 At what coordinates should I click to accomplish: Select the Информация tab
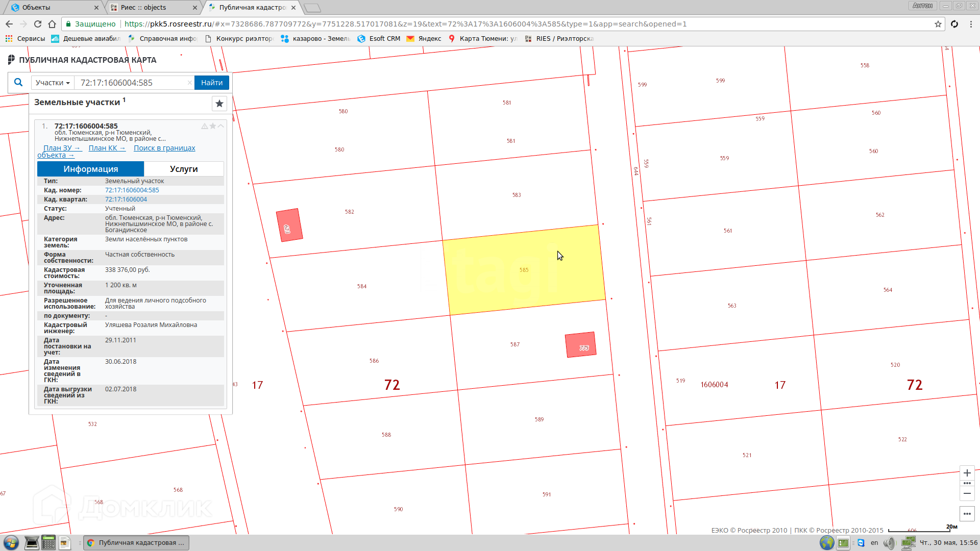tap(90, 169)
